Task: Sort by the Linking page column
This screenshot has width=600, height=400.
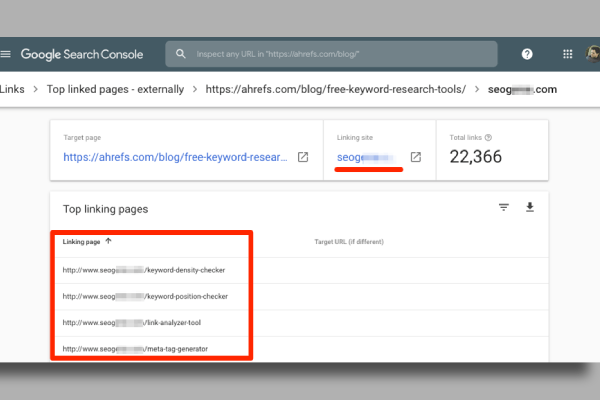Action: [82, 242]
